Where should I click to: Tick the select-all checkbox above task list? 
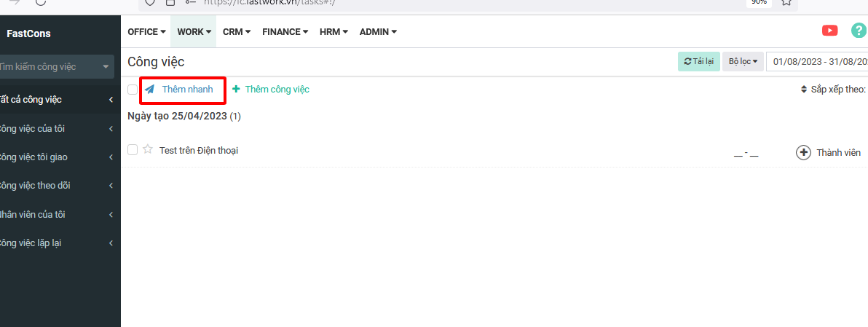pos(132,90)
